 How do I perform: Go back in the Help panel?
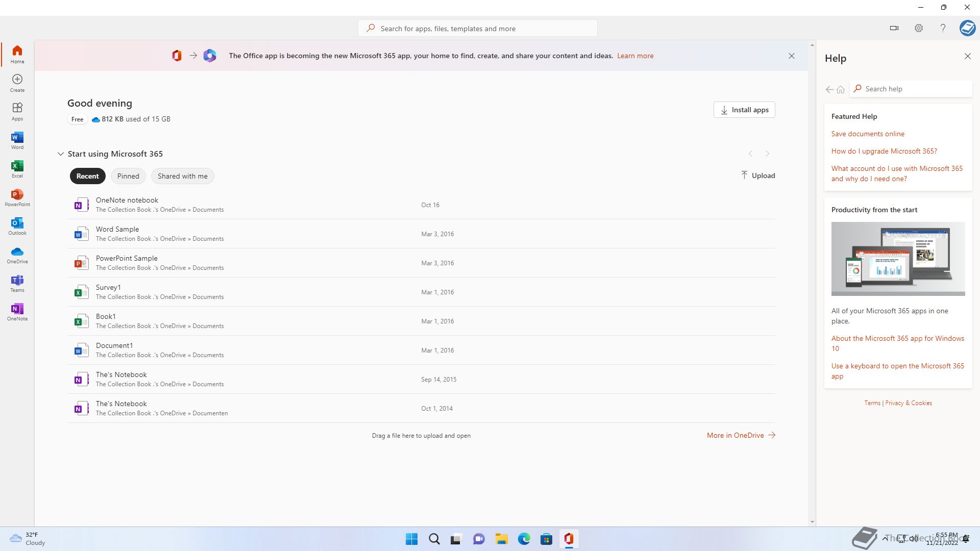(x=829, y=89)
